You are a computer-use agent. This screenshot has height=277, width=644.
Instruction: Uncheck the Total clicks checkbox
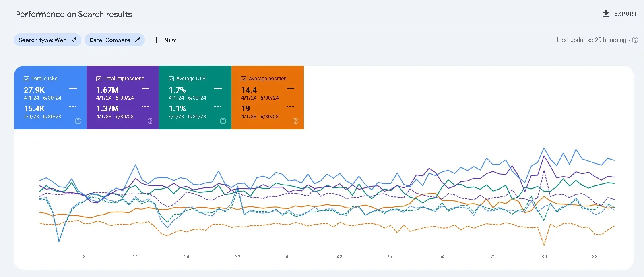tap(27, 79)
